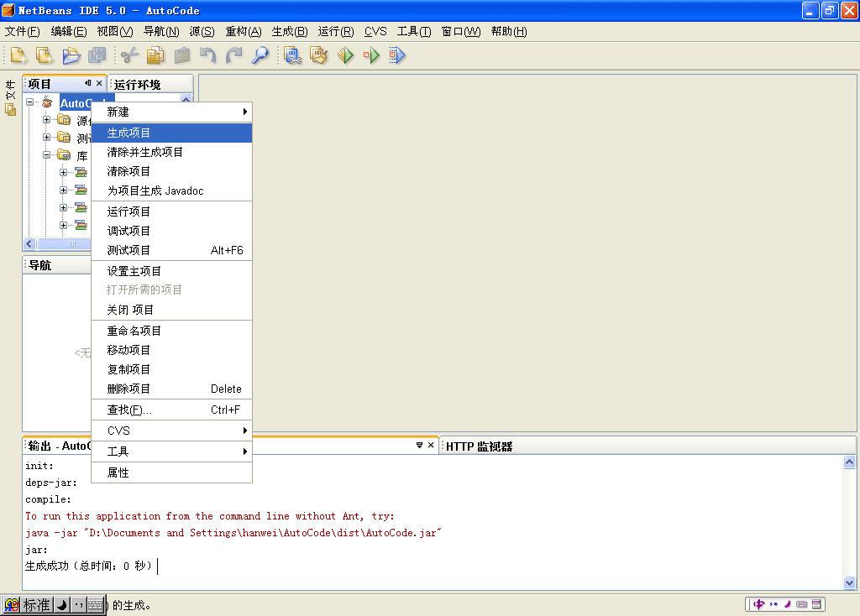Open the 文件(F) menu bar item
Image resolution: width=860 pixels, height=616 pixels.
pos(23,31)
